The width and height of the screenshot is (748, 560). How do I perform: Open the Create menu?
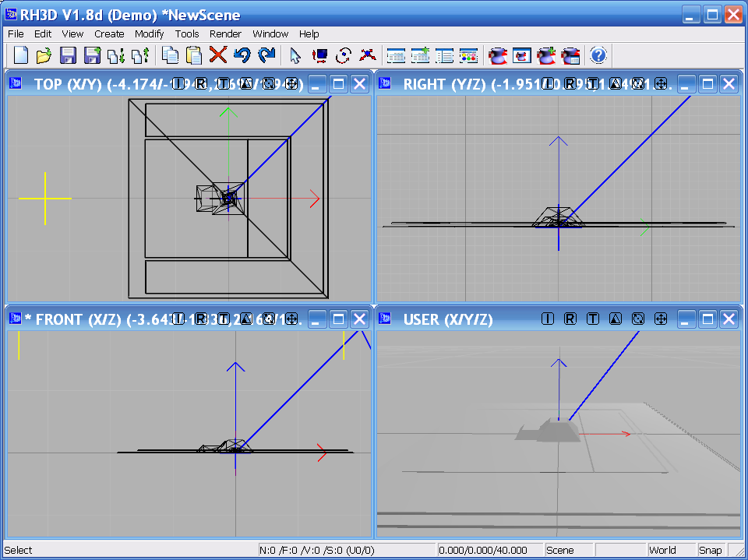(x=109, y=33)
